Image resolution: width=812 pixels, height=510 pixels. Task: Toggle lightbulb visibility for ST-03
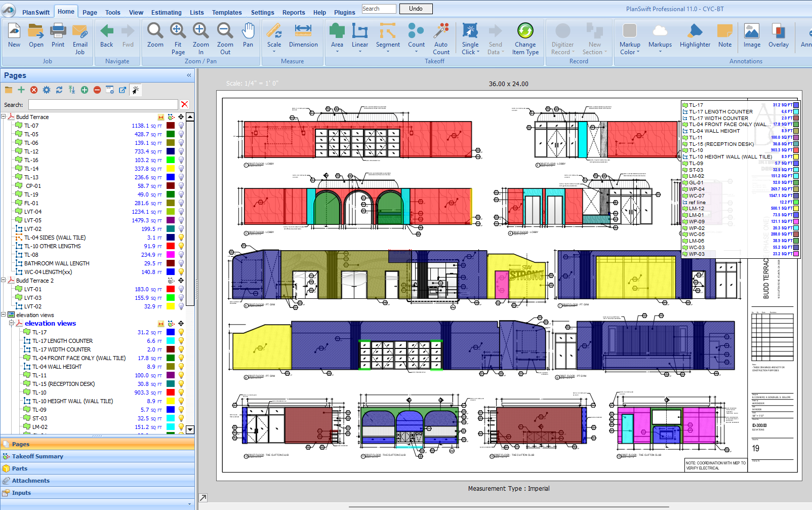click(x=181, y=418)
